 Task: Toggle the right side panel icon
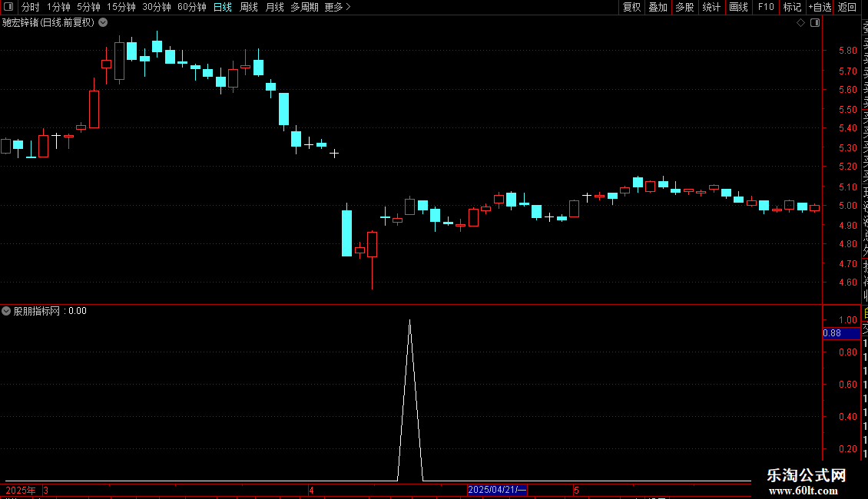coord(815,23)
